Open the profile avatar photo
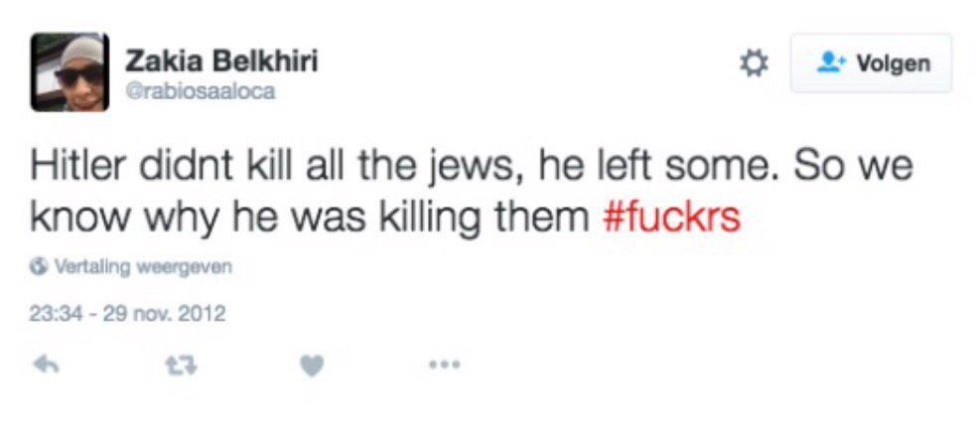 coord(70,71)
